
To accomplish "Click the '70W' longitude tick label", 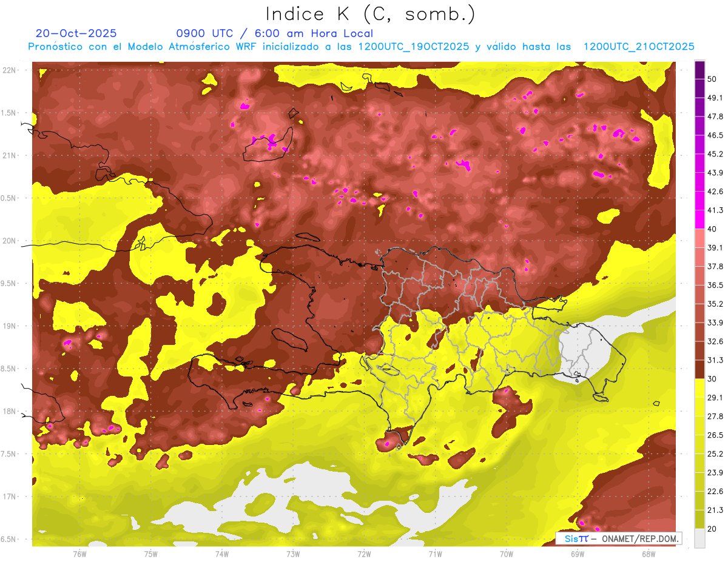I will (x=507, y=554).
